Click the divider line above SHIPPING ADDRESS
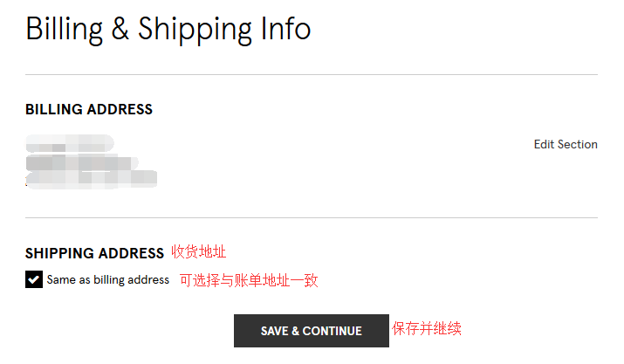The height and width of the screenshot is (364, 624). [x=312, y=217]
